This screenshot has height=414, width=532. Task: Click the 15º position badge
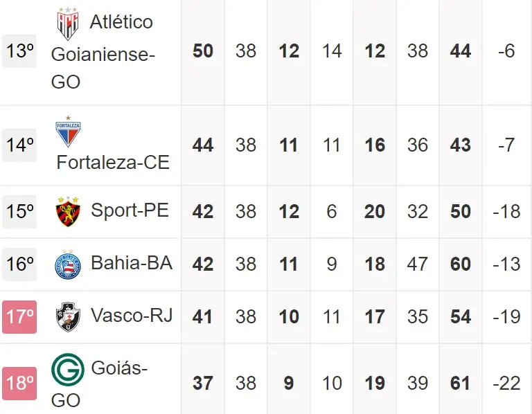click(19, 212)
